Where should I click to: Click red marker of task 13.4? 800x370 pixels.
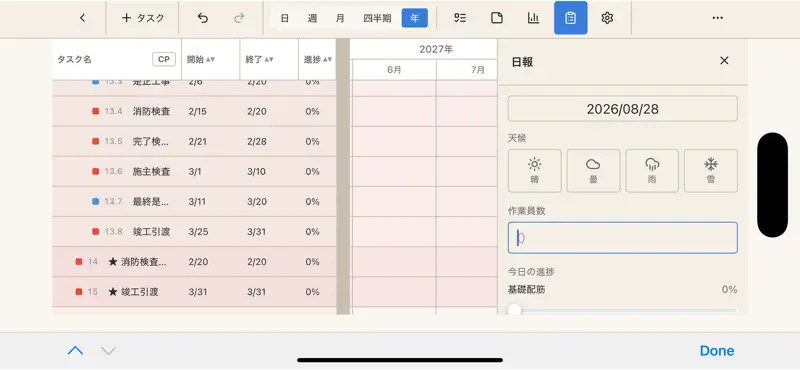(x=95, y=111)
